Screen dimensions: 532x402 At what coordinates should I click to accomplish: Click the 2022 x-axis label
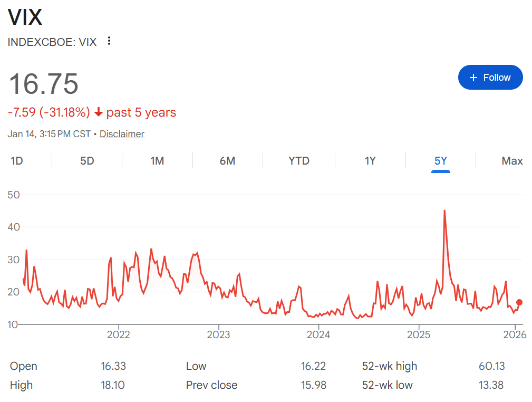coord(118,334)
